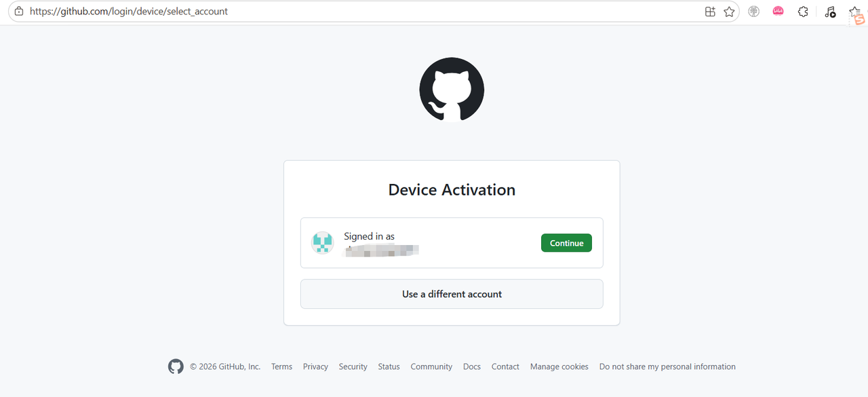Click Use a different account
The image size is (868, 397).
(x=452, y=294)
